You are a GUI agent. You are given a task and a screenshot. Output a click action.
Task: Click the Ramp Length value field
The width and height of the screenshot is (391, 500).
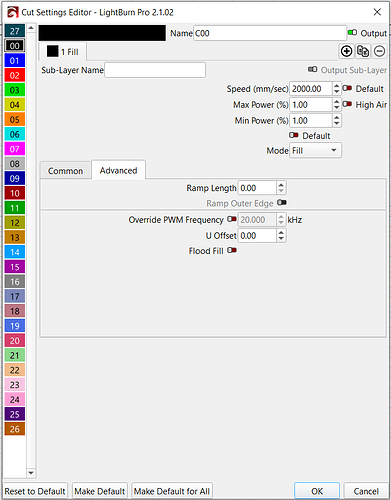tap(257, 188)
